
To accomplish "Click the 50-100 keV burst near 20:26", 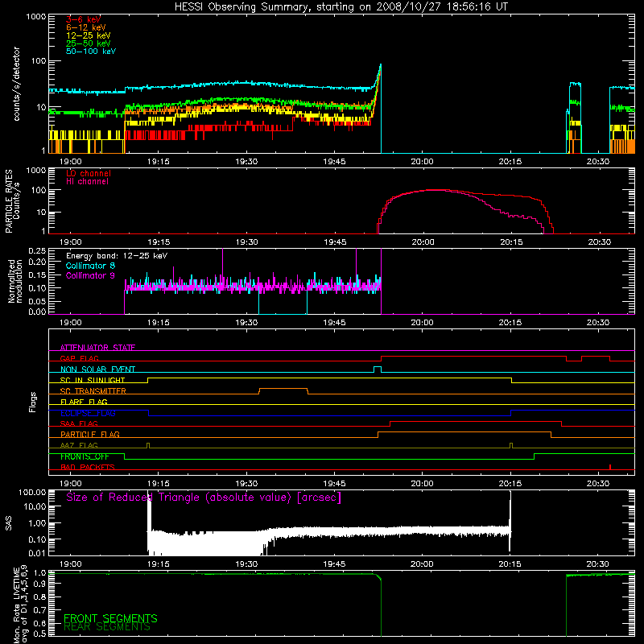I will point(575,85).
